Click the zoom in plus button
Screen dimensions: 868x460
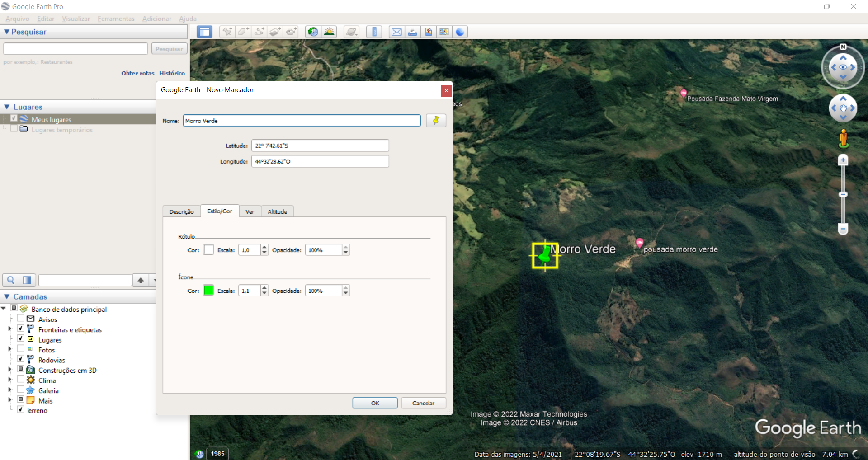[x=843, y=160]
